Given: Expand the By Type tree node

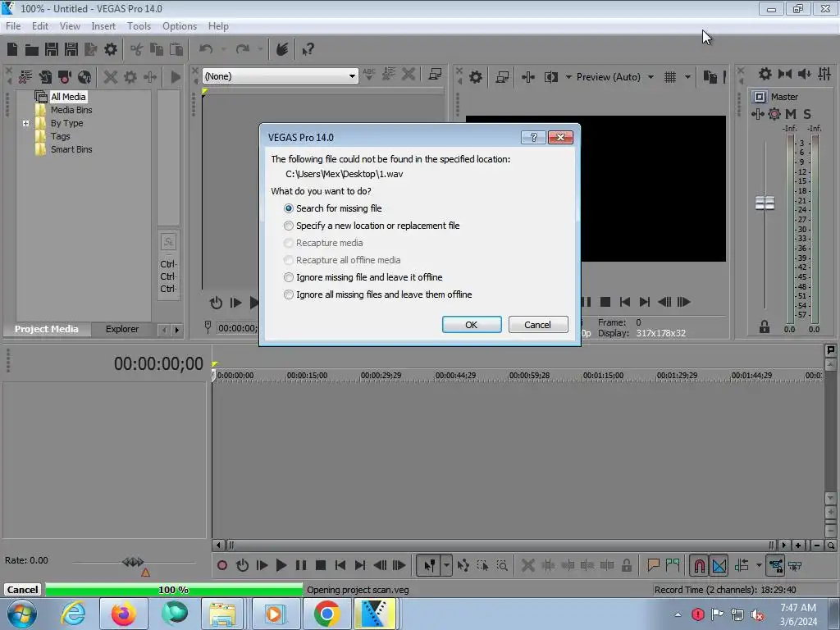Looking at the screenshot, I should point(25,123).
